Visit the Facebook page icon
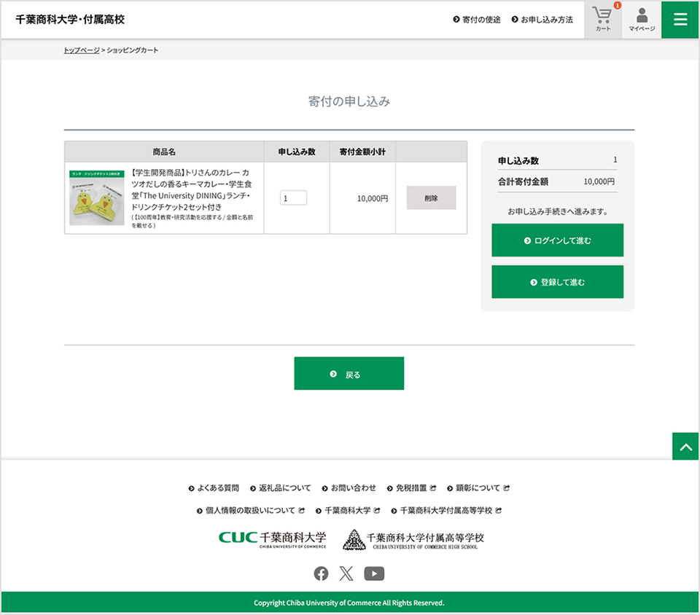Screen dimensions: 700x615 [x=321, y=573]
